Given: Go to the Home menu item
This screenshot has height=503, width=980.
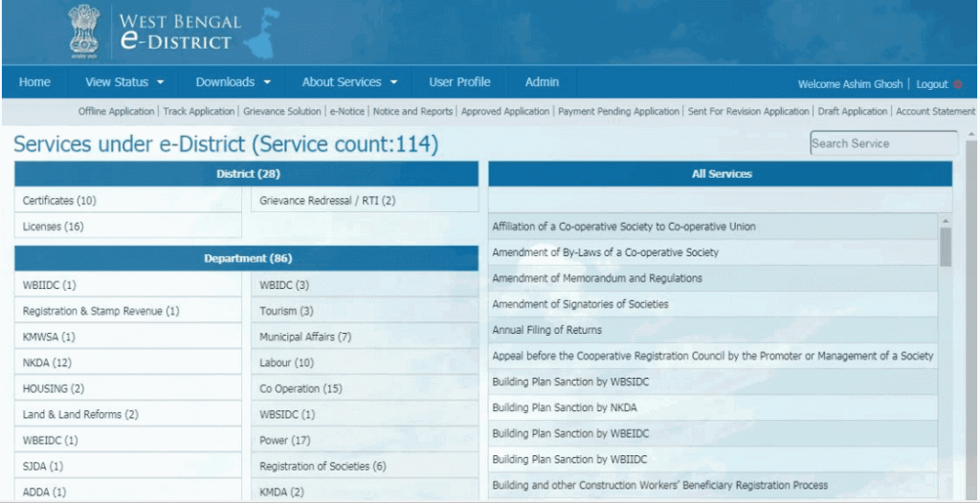Looking at the screenshot, I should pos(34,82).
